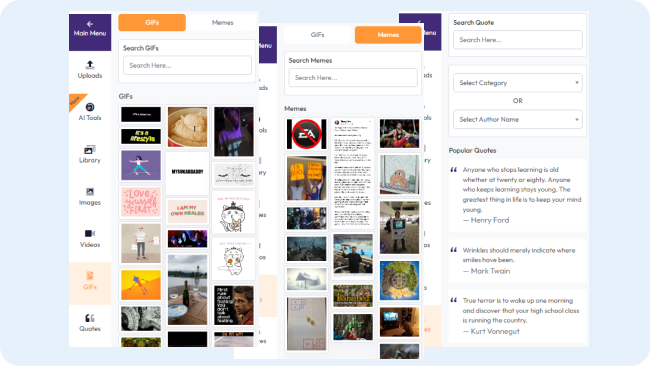Pick the Mark Twain wrinkles quote
The height and width of the screenshot is (366, 650).
(x=518, y=261)
